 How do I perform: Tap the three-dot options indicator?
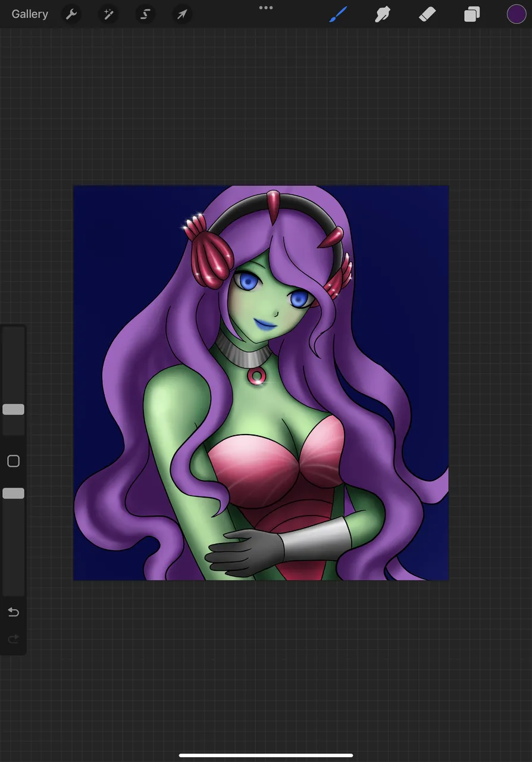[x=266, y=8]
